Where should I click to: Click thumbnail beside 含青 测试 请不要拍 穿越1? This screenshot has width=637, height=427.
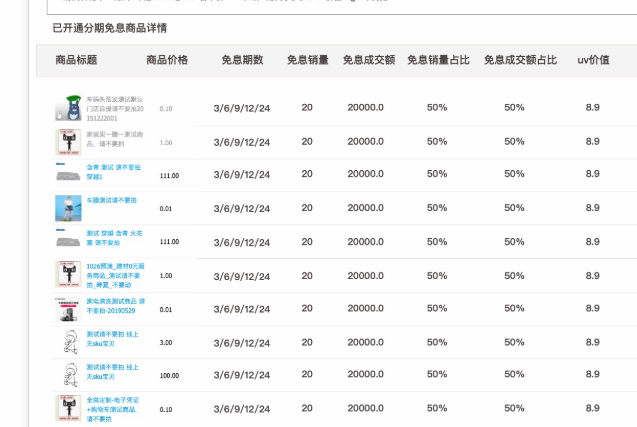[68, 174]
